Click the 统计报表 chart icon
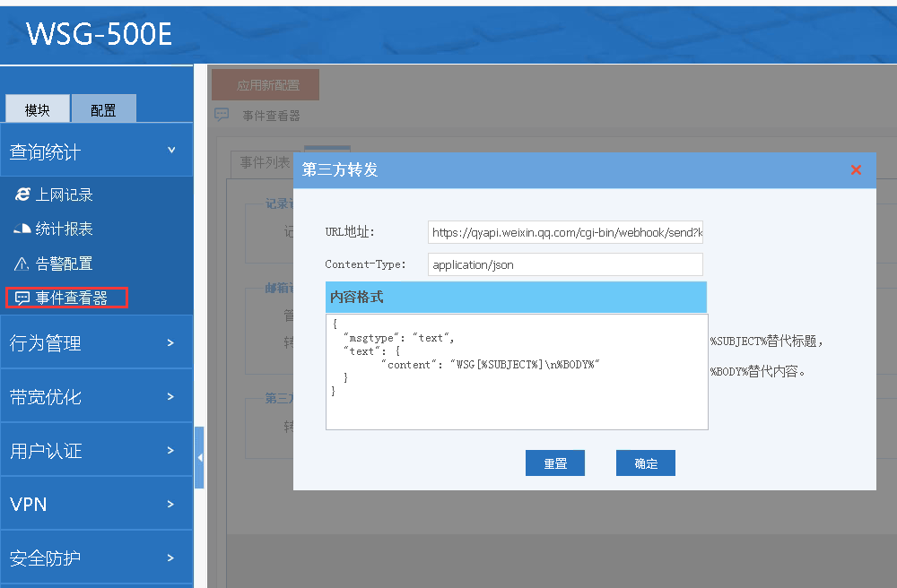The image size is (897, 588). [x=22, y=229]
